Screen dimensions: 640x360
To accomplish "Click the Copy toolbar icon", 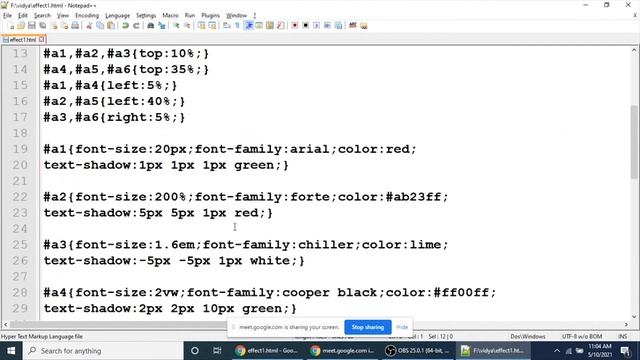I will 100,26.
